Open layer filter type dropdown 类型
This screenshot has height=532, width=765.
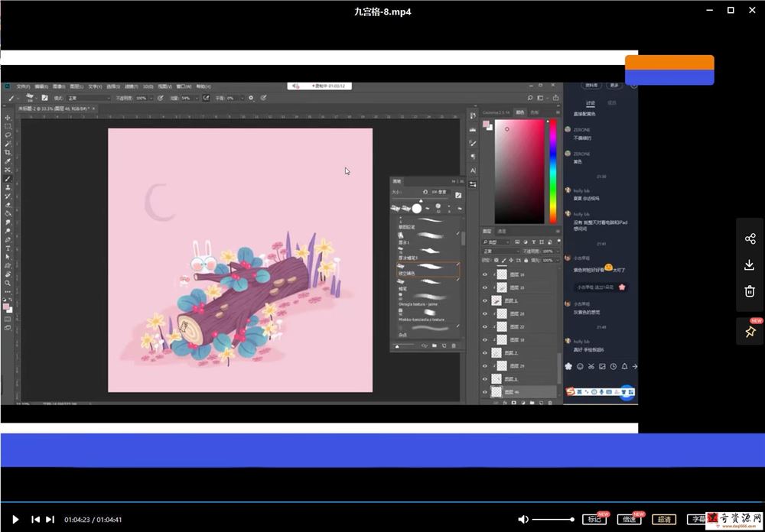(496, 242)
